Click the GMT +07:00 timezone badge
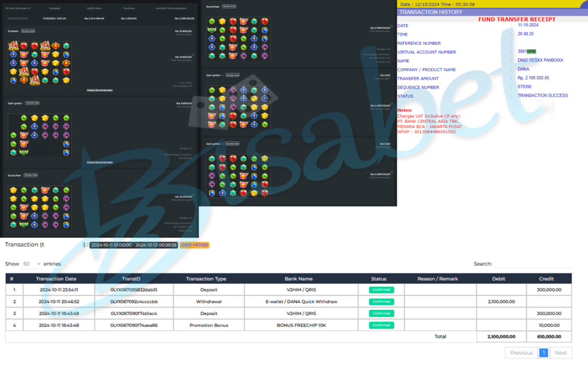The height and width of the screenshot is (369, 588). 194,245
